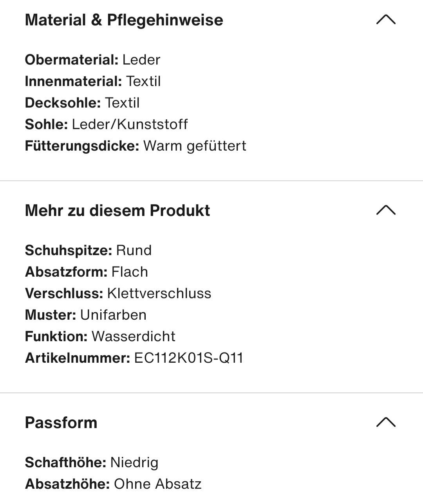The height and width of the screenshot is (504, 423).
Task: Select the Sohle: Leder/Kunststoff line
Action: (107, 124)
